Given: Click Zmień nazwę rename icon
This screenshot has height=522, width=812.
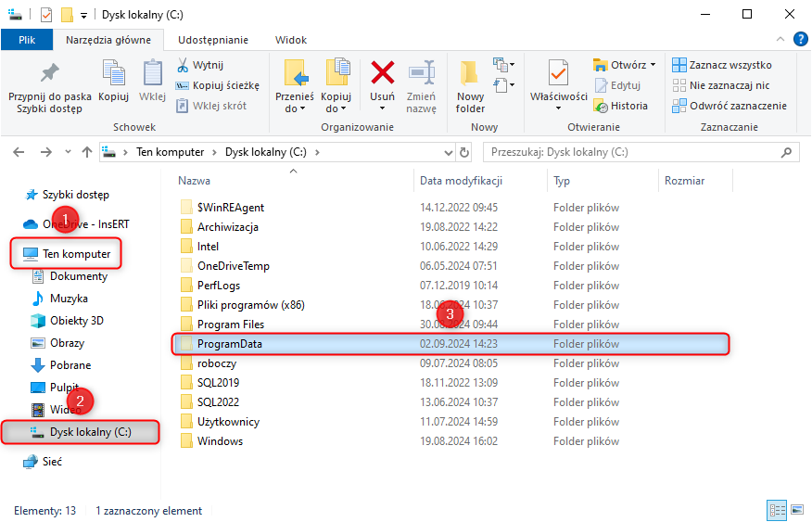Looking at the screenshot, I should pos(421,72).
